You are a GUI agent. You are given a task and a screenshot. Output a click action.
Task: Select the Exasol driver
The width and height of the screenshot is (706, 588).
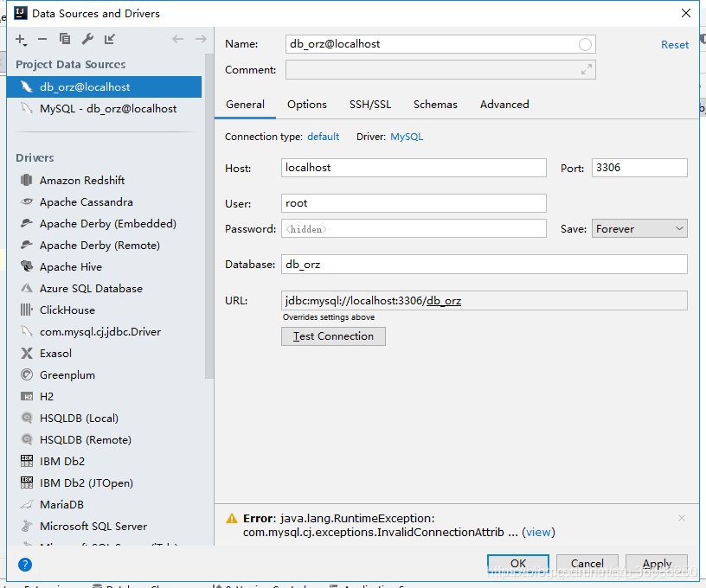coord(104,353)
